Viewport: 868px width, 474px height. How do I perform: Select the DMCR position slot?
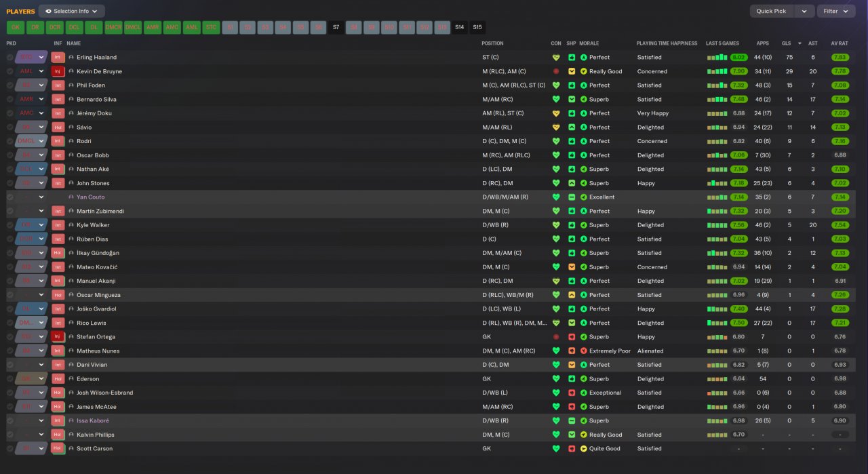pyautogui.click(x=114, y=27)
